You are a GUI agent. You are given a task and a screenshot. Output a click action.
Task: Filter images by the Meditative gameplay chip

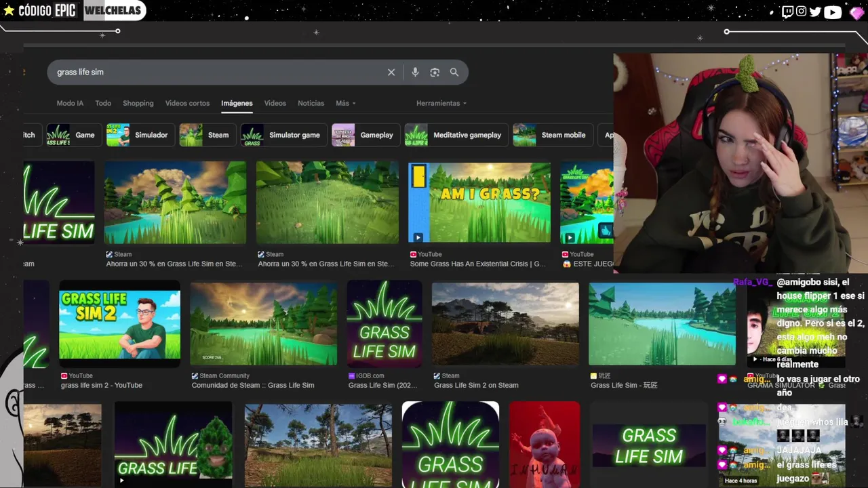click(456, 135)
